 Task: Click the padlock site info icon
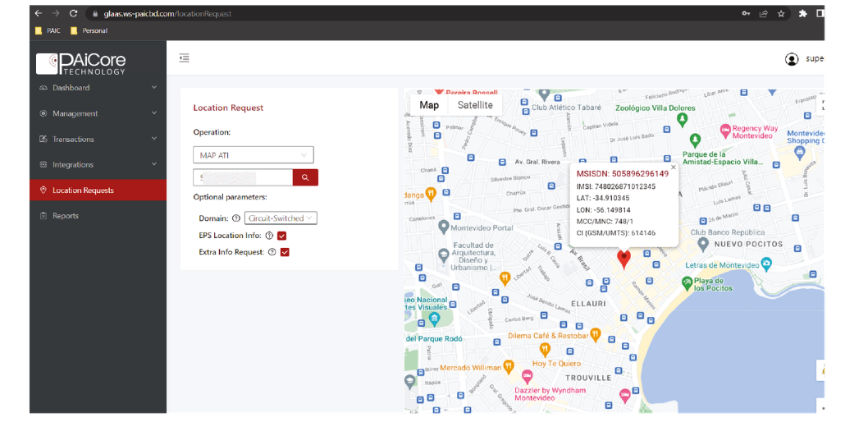[95, 14]
